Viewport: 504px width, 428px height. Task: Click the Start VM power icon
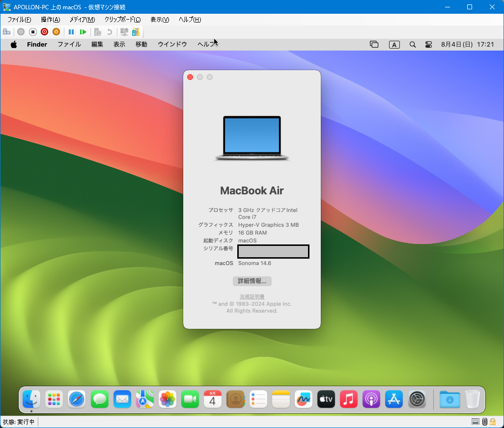(21, 32)
